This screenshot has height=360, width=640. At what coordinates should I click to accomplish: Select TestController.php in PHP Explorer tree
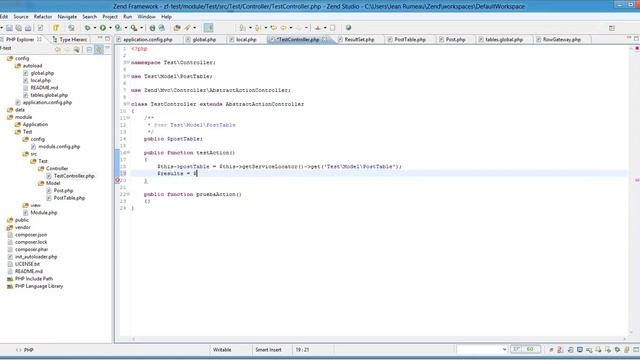pyautogui.click(x=74, y=176)
